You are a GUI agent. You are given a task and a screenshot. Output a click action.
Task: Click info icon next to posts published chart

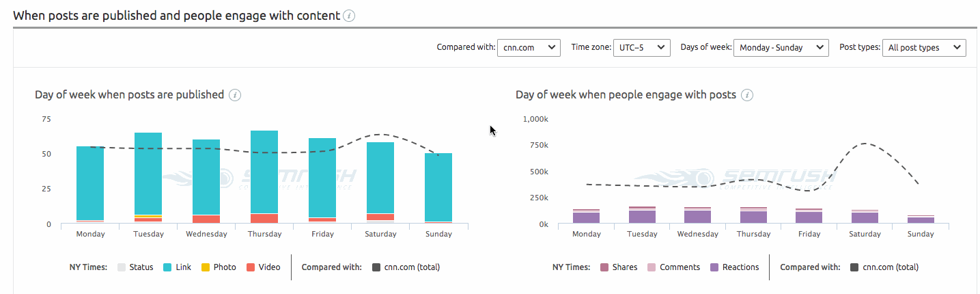point(235,95)
